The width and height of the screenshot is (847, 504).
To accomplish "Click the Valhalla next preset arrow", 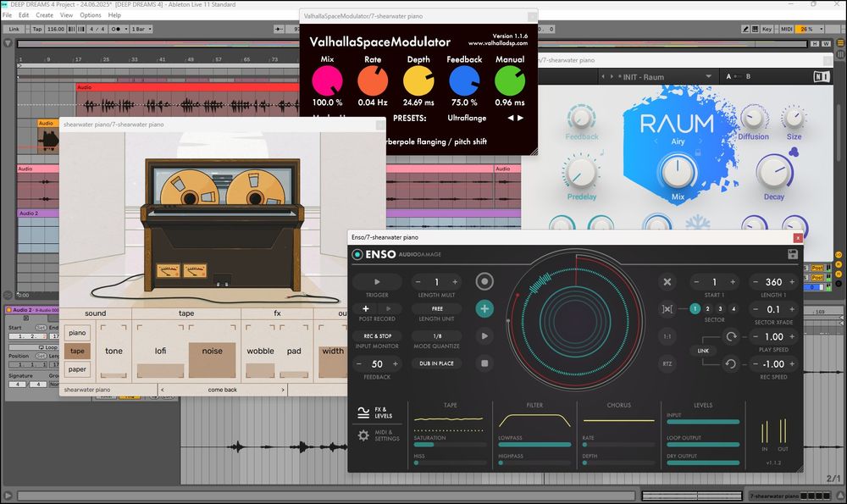I will pyautogui.click(x=520, y=118).
